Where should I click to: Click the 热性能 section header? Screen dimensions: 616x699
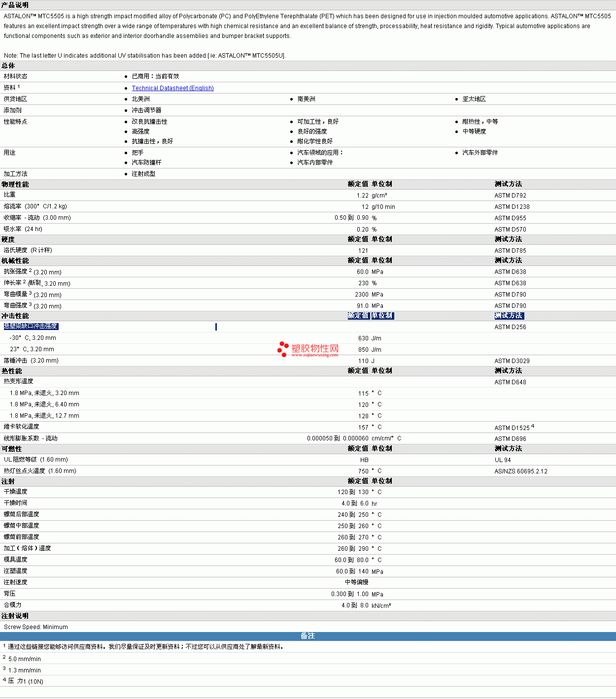[x=12, y=371]
